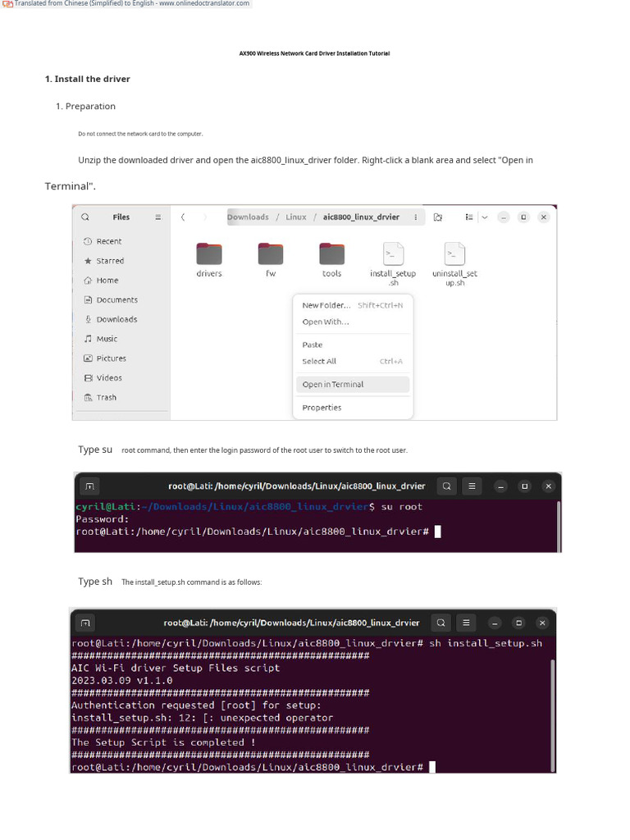Click search icon in second terminal titlebar
This screenshot has height=840, width=630.
tap(441, 623)
